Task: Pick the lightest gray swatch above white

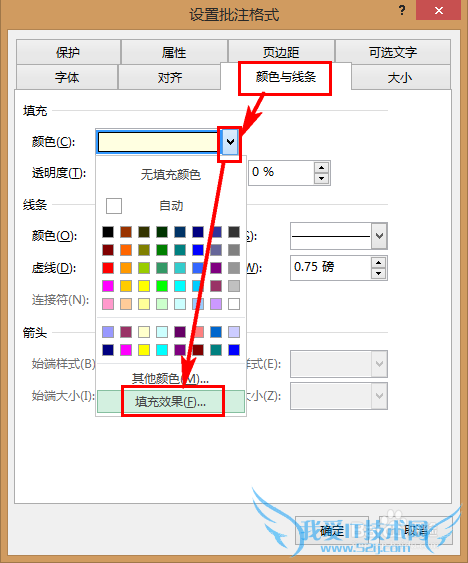Action: pyautogui.click(x=234, y=286)
